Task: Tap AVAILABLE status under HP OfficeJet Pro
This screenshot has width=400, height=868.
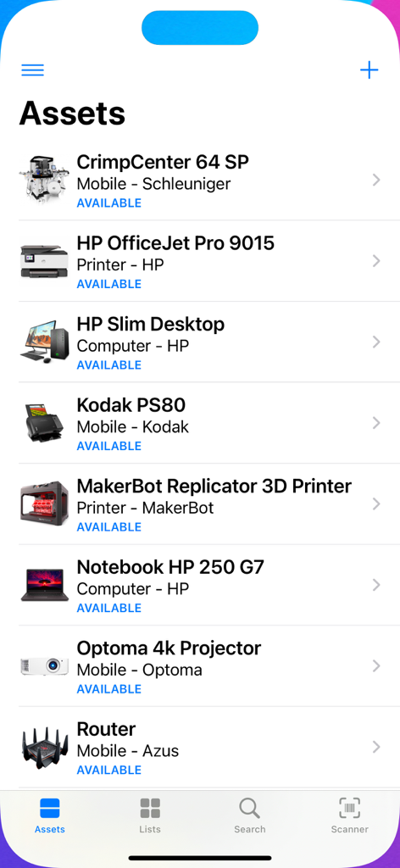Action: (109, 284)
